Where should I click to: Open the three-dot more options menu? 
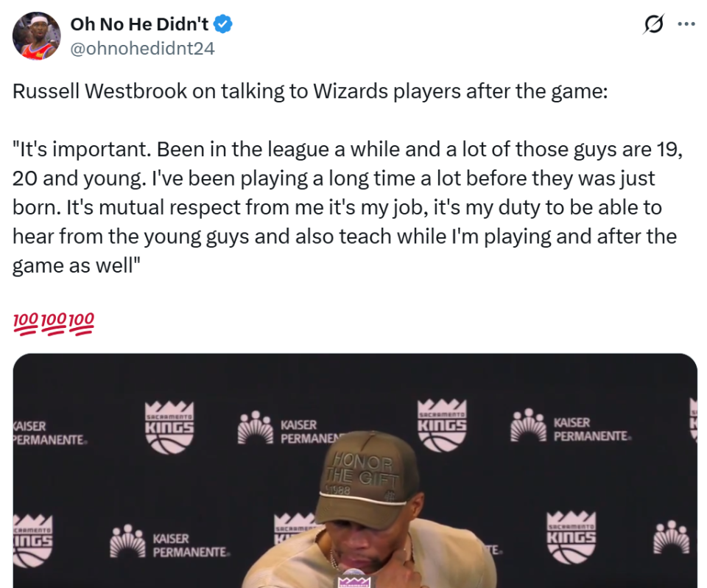pos(686,24)
